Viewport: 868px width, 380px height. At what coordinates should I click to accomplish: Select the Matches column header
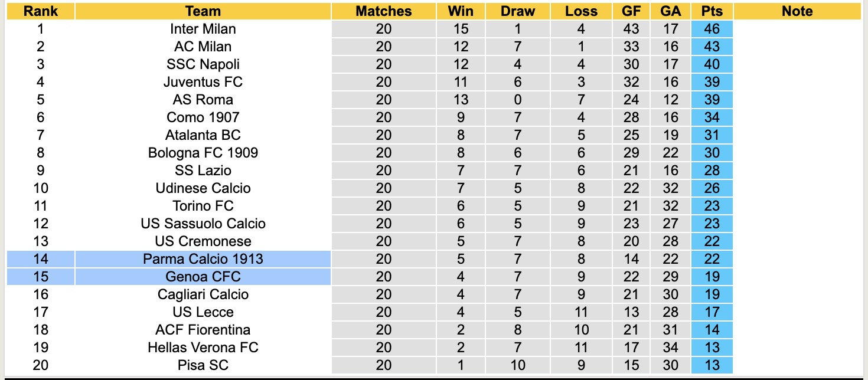[383, 11]
